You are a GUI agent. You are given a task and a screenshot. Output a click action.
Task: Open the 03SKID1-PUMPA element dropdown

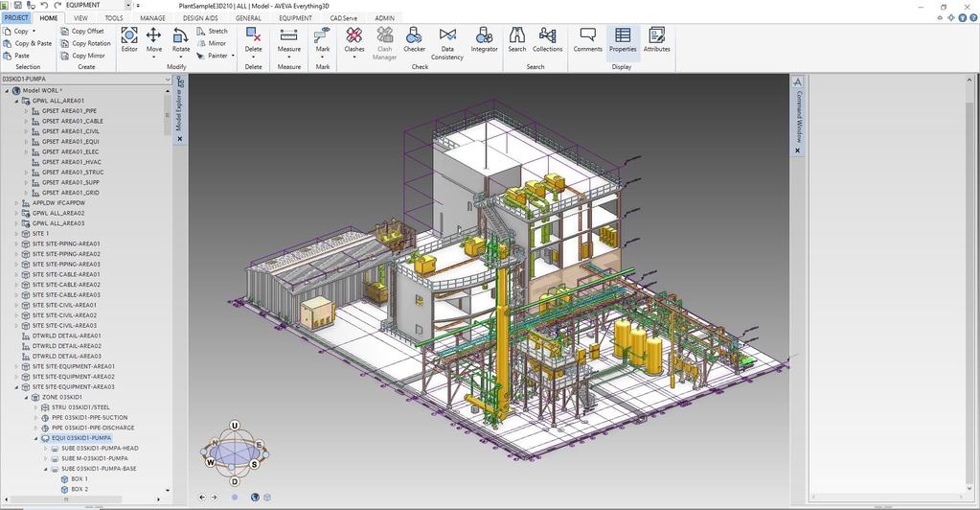(x=168, y=80)
